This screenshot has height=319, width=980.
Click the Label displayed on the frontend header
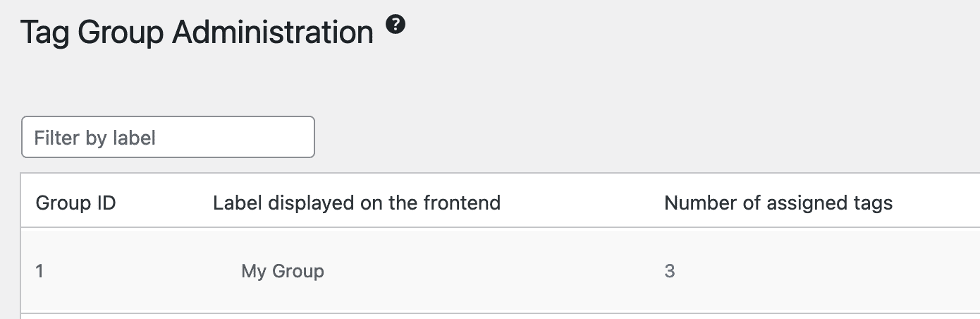click(x=356, y=203)
